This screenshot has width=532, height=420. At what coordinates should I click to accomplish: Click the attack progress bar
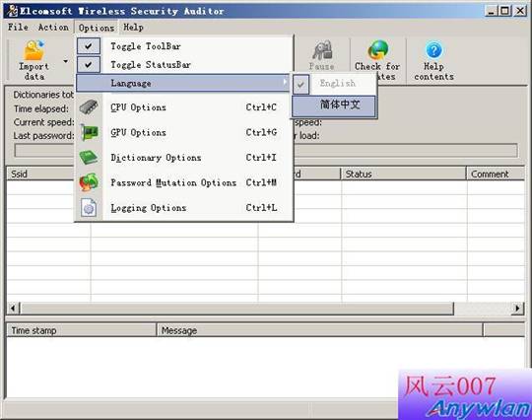pos(266,151)
